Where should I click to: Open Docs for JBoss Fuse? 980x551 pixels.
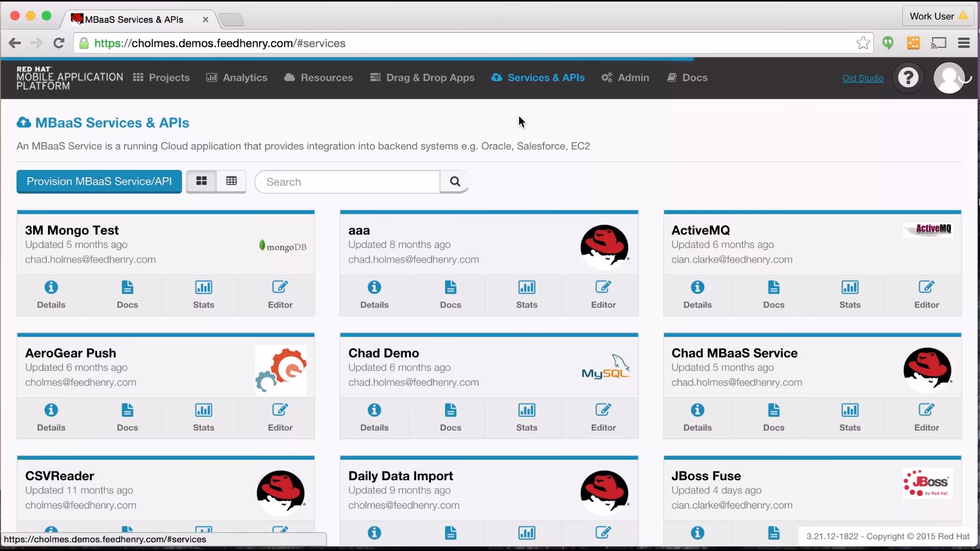pyautogui.click(x=774, y=533)
